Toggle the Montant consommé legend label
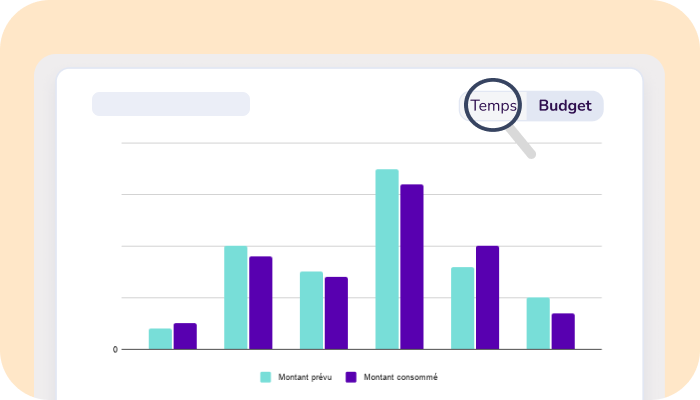 pyautogui.click(x=400, y=377)
